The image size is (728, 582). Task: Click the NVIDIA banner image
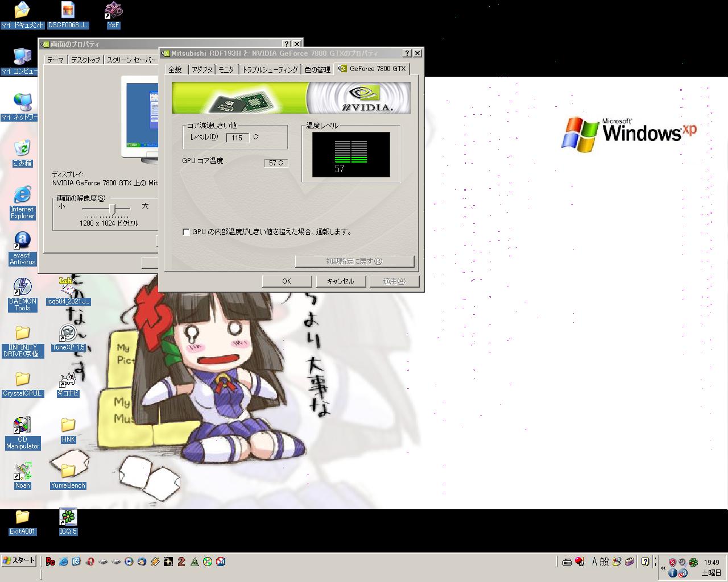291,98
